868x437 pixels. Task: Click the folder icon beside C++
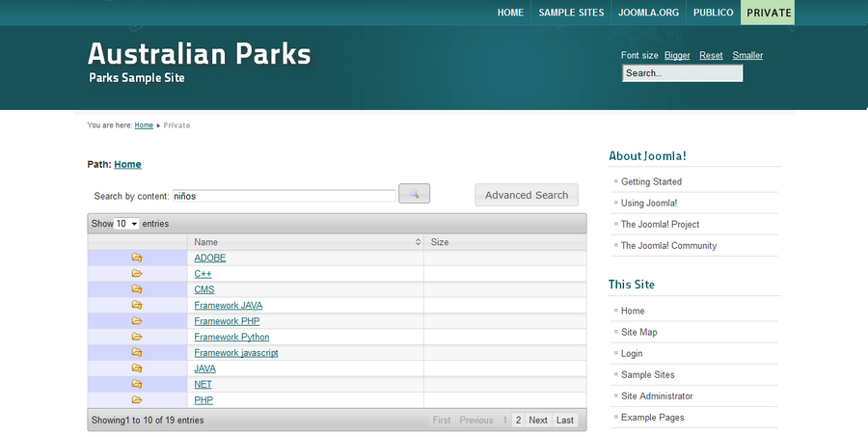click(x=137, y=274)
